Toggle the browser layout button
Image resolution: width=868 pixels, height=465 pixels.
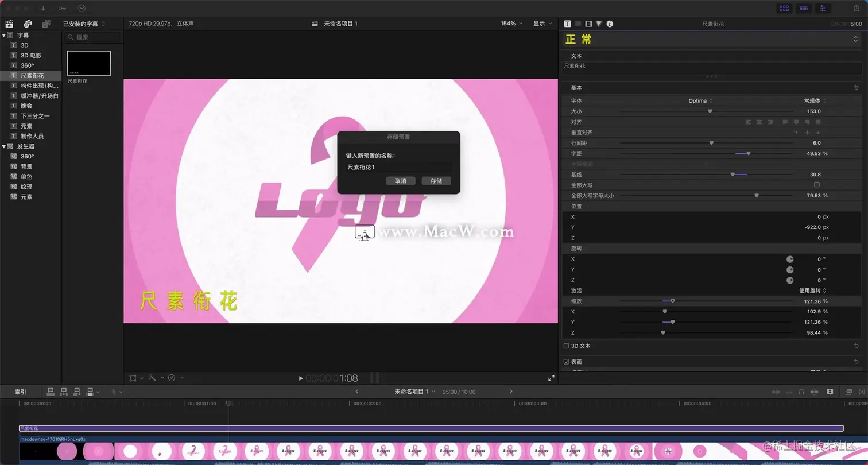[x=784, y=8]
